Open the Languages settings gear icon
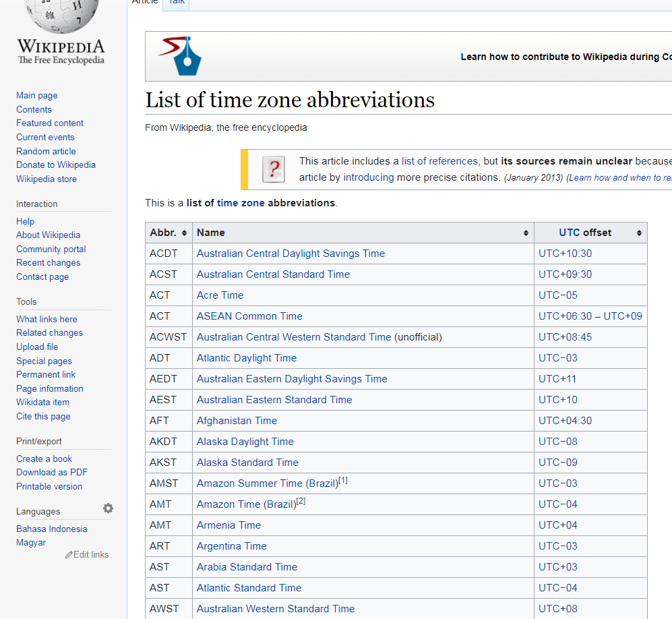Image resolution: width=672 pixels, height=619 pixels. click(108, 508)
